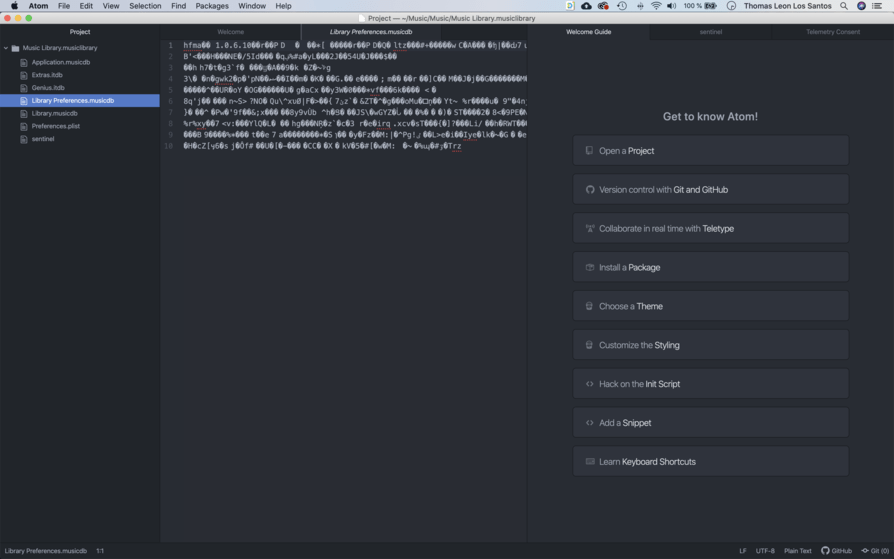Viewport: 894px width, 559px height.
Task: Click the Teletype broadcast tower icon
Action: pyautogui.click(x=590, y=228)
